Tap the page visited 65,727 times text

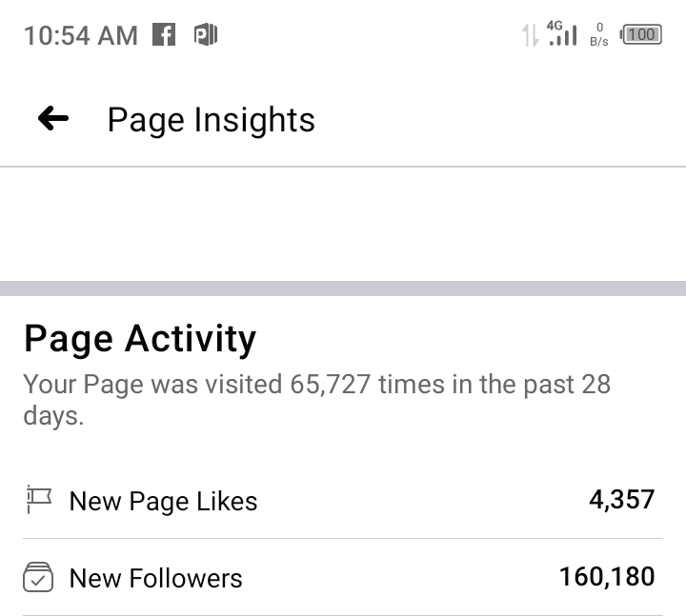[316, 400]
